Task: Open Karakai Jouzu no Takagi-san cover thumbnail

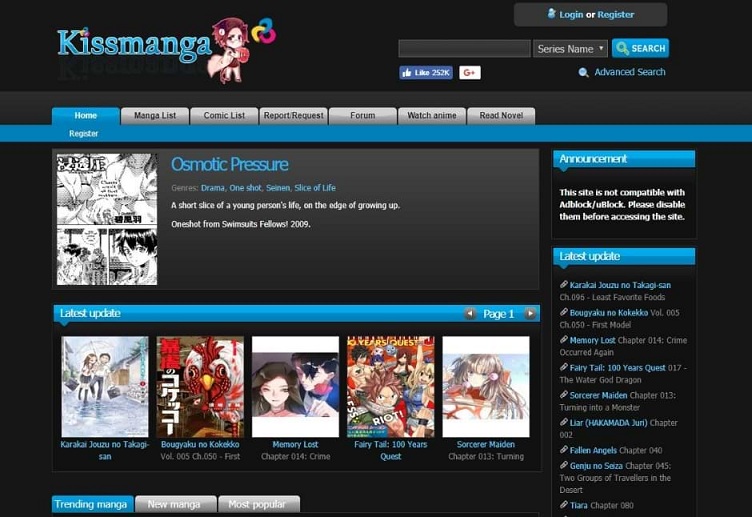Action: [x=105, y=387]
